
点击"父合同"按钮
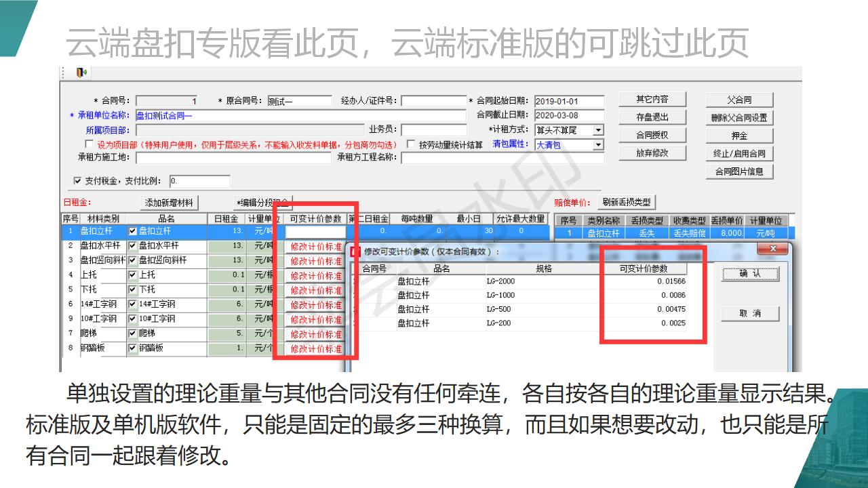(x=738, y=98)
